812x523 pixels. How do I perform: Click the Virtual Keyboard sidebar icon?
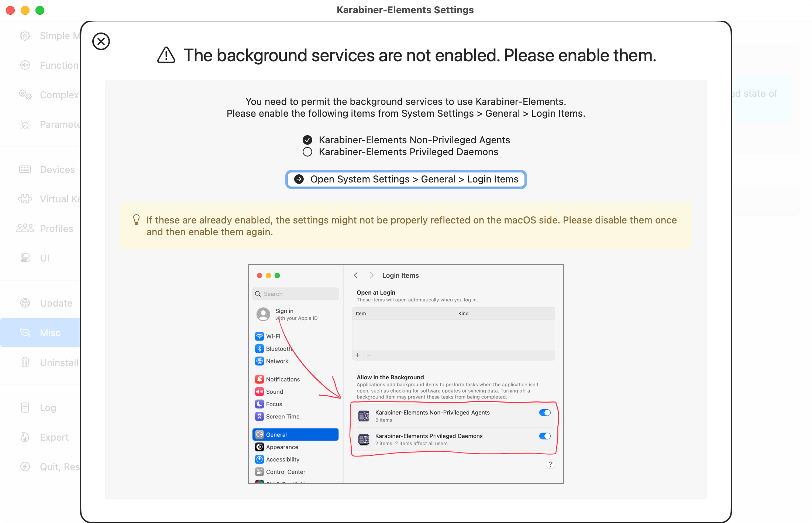(25, 198)
